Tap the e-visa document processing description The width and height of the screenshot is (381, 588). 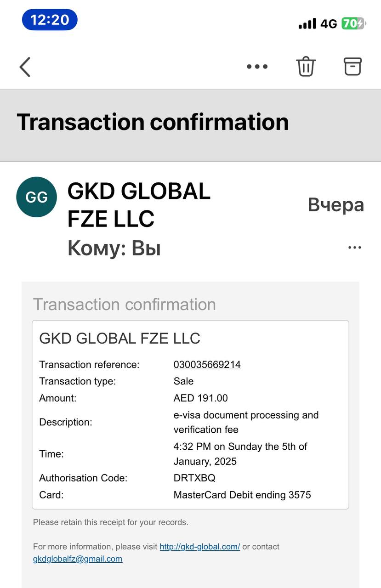[245, 422]
